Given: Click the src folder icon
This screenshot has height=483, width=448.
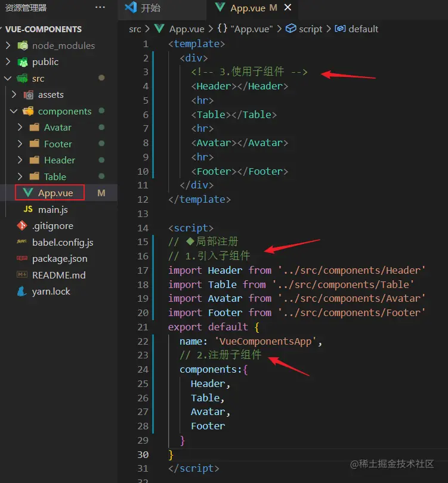Looking at the screenshot, I should [x=22, y=78].
